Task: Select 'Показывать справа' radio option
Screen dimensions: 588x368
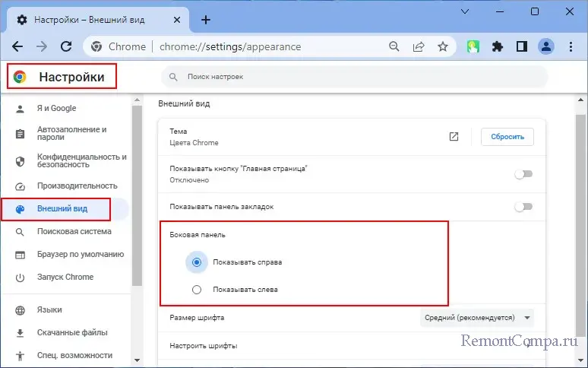Action: coord(198,262)
